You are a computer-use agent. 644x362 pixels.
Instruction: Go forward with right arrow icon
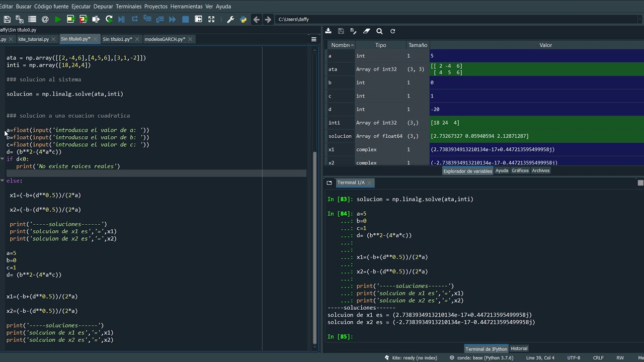pyautogui.click(x=268, y=19)
